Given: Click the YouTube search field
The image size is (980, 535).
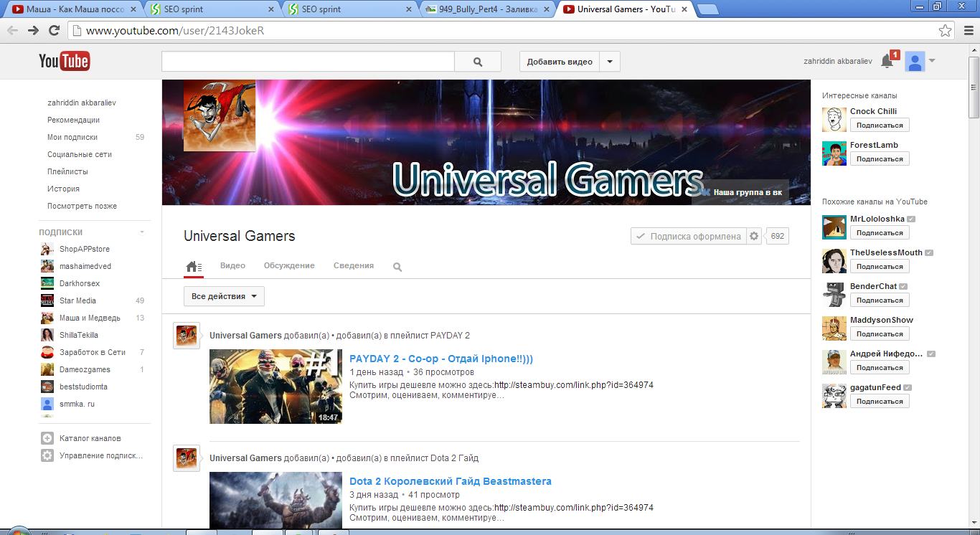Looking at the screenshot, I should (308, 62).
